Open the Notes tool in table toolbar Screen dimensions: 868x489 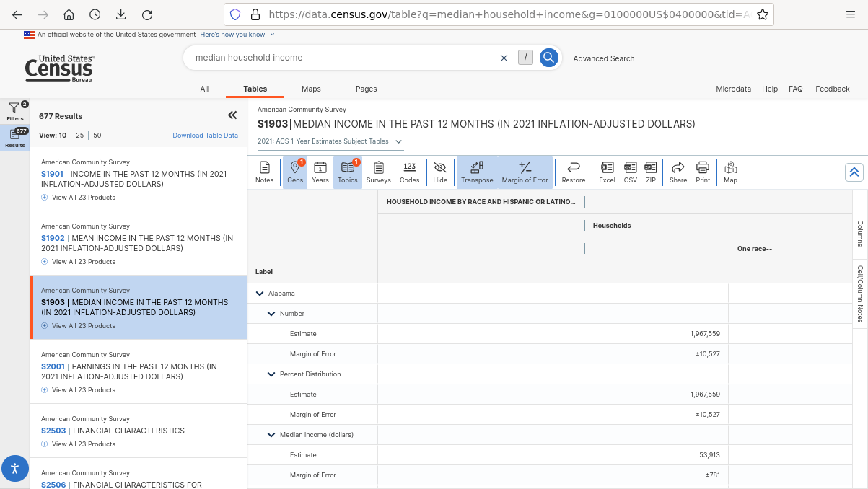coord(264,172)
